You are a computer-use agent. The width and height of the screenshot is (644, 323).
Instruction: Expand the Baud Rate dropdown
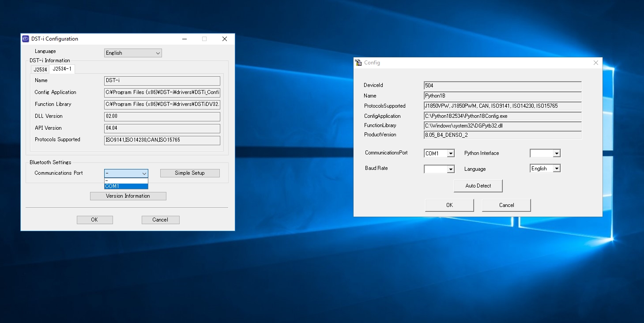(x=451, y=169)
